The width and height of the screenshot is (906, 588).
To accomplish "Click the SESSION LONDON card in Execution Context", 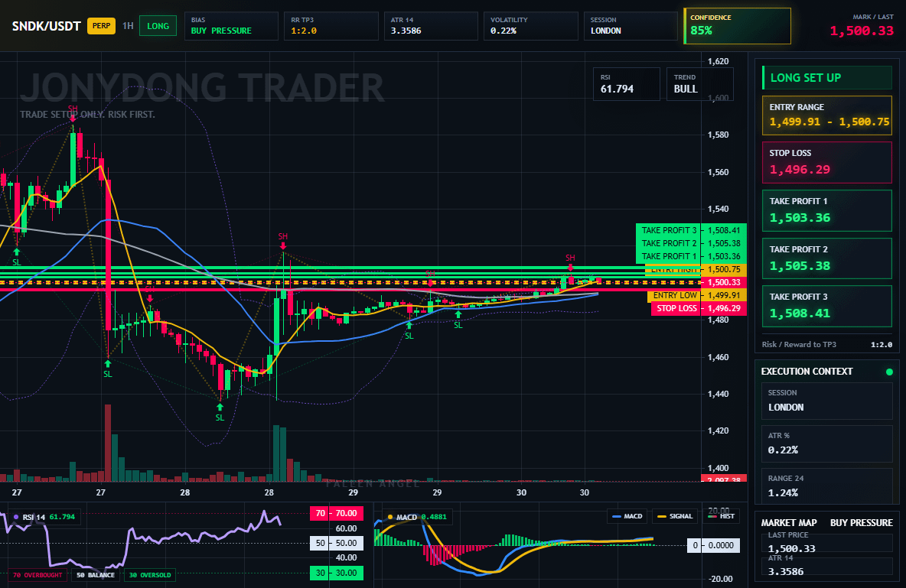I will click(827, 400).
